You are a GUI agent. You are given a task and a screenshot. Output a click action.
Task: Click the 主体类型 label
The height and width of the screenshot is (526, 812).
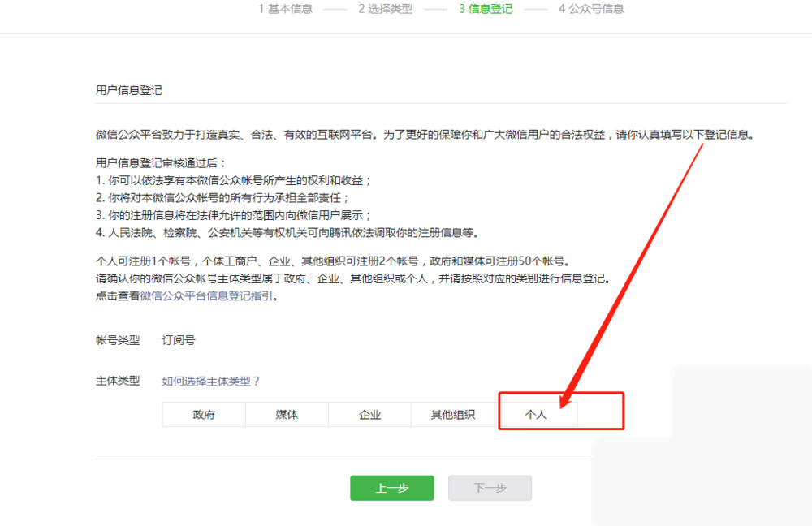point(118,380)
